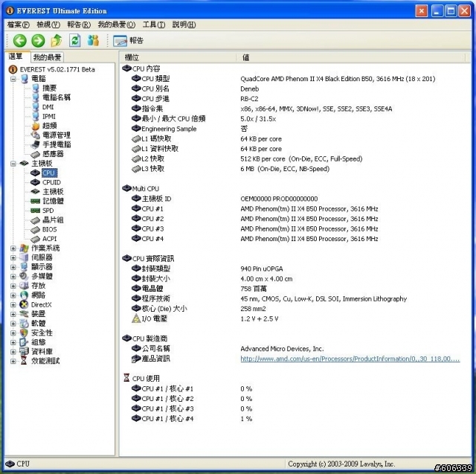
Task: Expand the 效能測試 tree node
Action: pyautogui.click(x=13, y=362)
